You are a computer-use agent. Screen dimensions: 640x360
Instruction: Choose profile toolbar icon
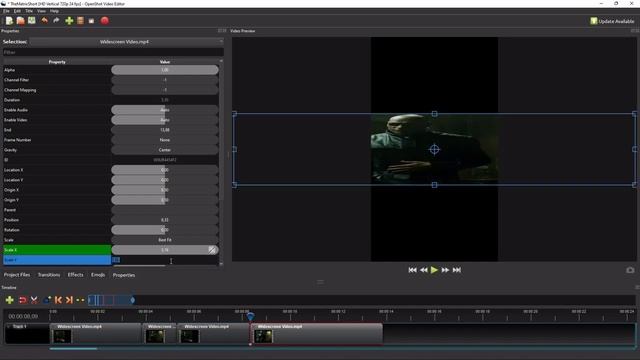(80, 20)
